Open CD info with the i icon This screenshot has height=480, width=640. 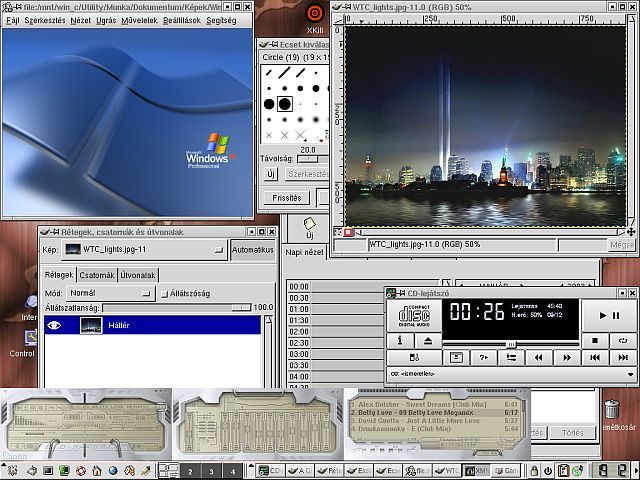(400, 341)
